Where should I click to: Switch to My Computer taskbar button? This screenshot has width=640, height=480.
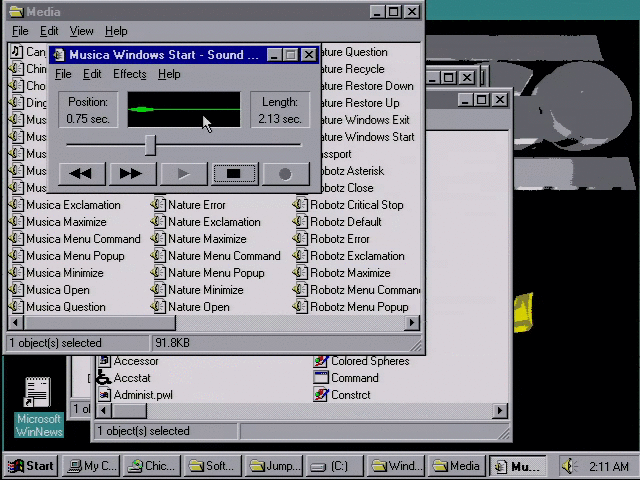click(x=93, y=466)
